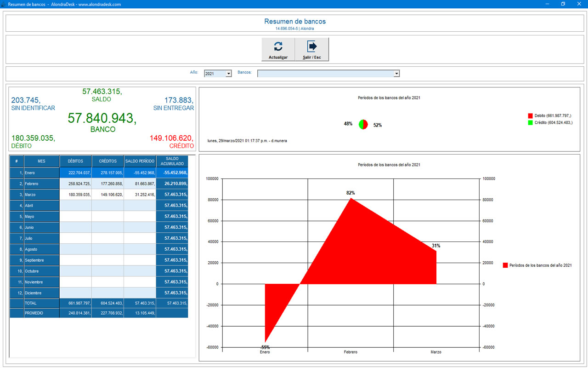The image size is (588, 368).
Task: Click the Salir / Esc exit icon
Action: pyautogui.click(x=312, y=46)
